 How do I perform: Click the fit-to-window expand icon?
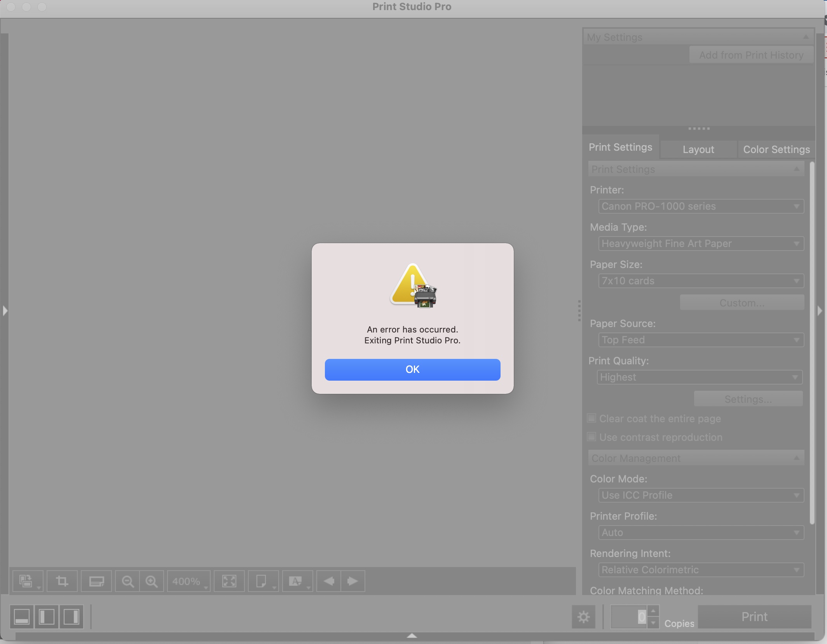(229, 581)
